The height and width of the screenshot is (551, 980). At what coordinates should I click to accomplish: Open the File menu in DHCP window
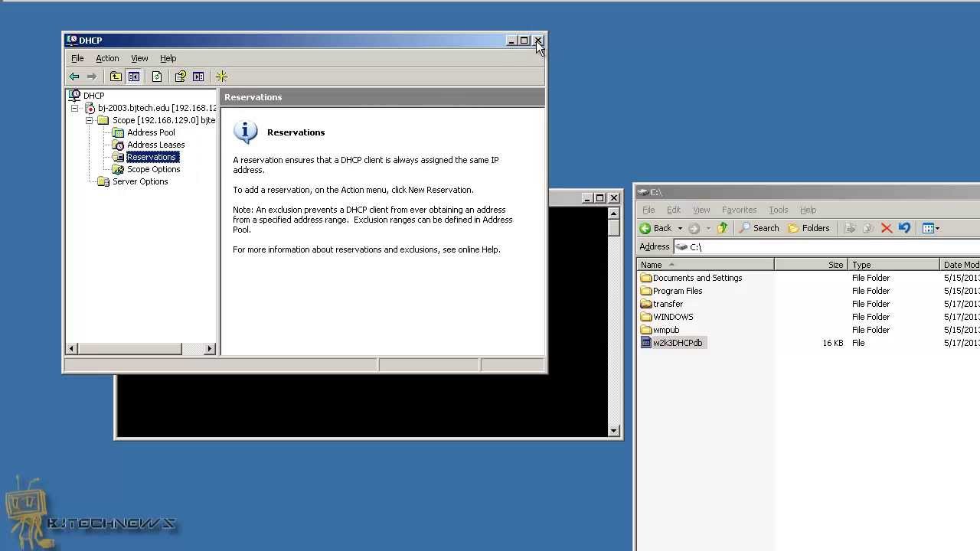click(x=77, y=58)
